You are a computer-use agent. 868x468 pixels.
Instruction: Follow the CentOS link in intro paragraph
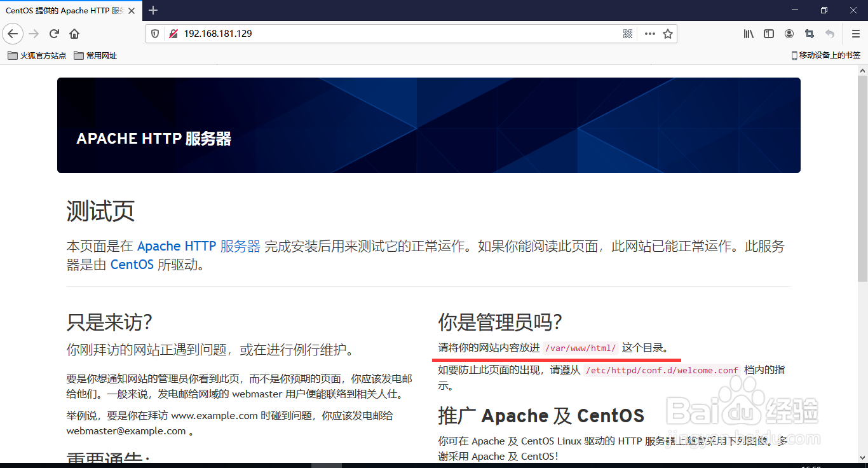[x=132, y=265]
